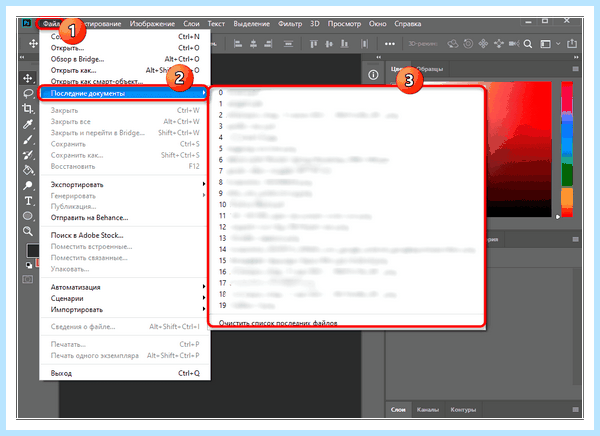The height and width of the screenshot is (436, 600).
Task: Open the Текст menu
Action: point(216,24)
